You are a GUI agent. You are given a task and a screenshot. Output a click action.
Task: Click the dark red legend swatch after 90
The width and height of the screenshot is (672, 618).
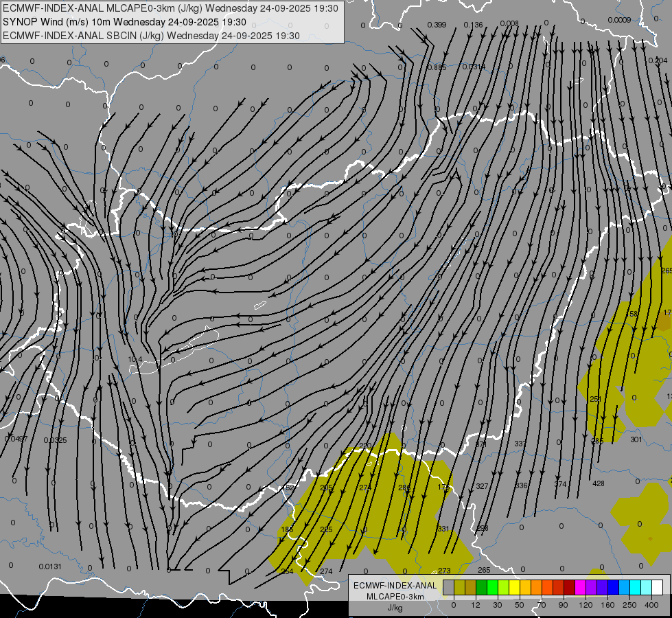(x=569, y=587)
